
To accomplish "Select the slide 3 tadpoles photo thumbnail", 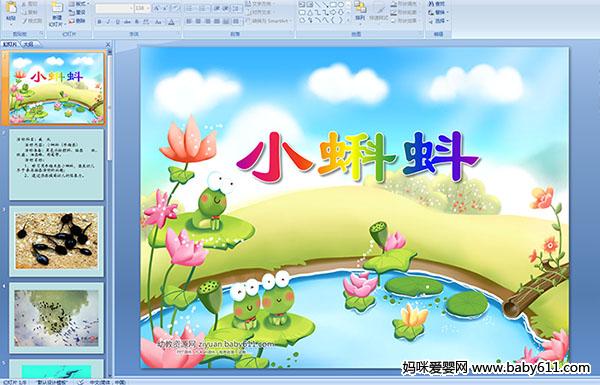I will tap(57, 241).
